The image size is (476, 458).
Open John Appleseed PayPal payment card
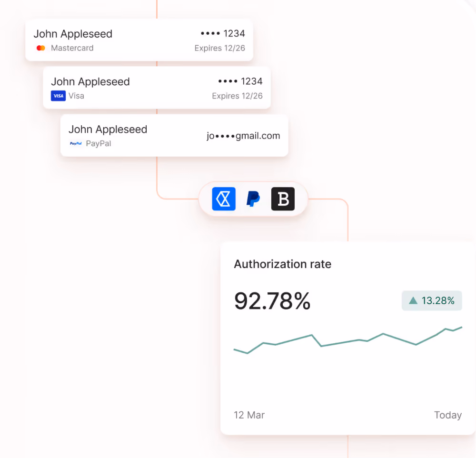(174, 136)
